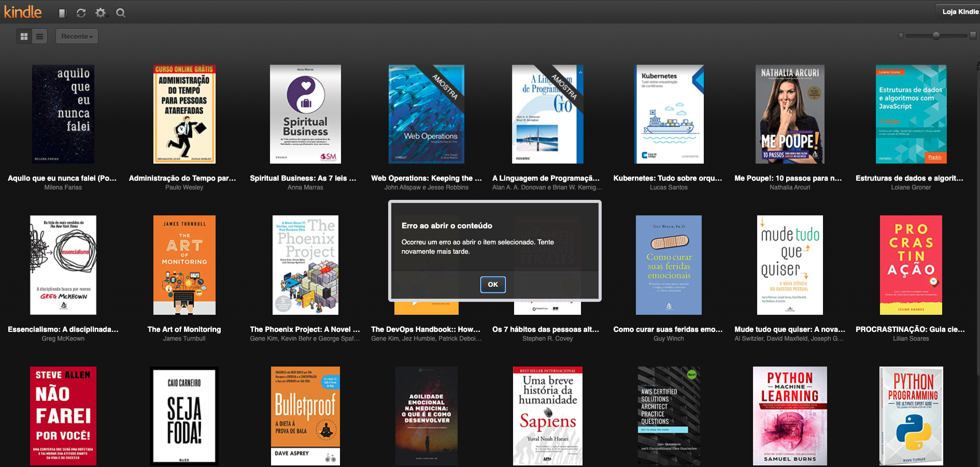Image resolution: width=980 pixels, height=467 pixels.
Task: Open Python Programming book cover
Action: tap(911, 416)
